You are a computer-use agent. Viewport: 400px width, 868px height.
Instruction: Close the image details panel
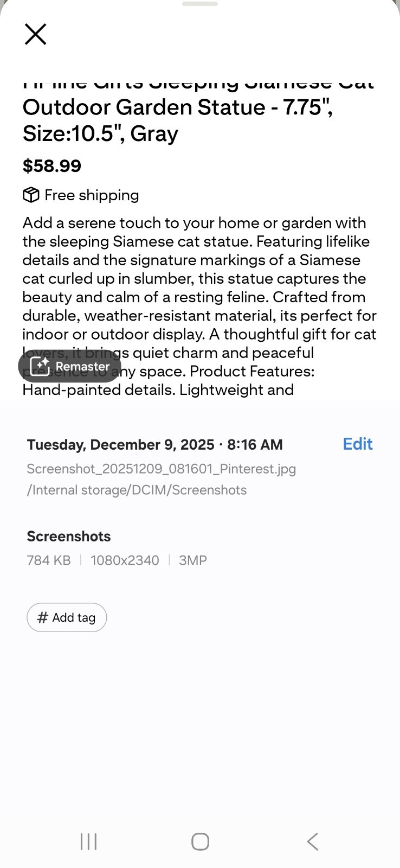click(36, 34)
